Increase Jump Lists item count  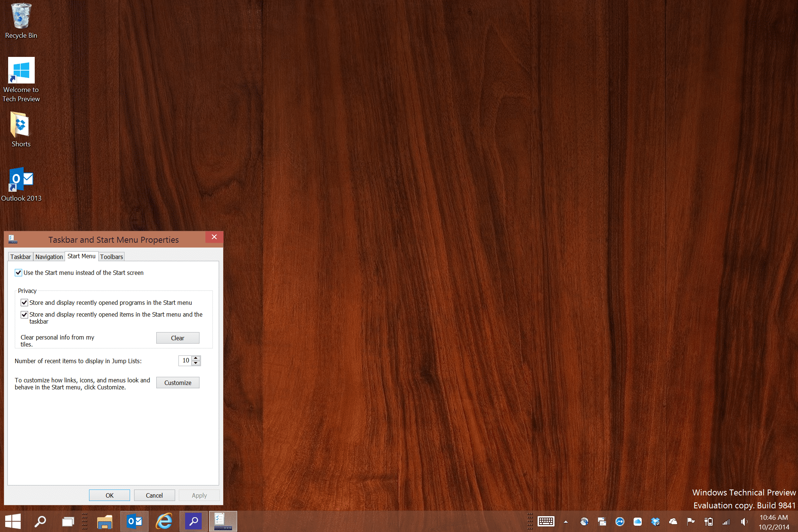[196, 358]
